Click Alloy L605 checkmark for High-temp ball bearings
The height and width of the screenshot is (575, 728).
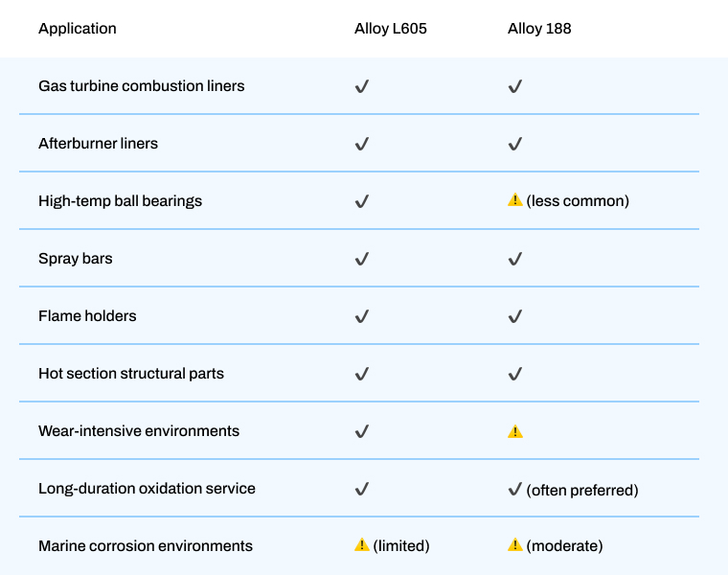coord(361,201)
